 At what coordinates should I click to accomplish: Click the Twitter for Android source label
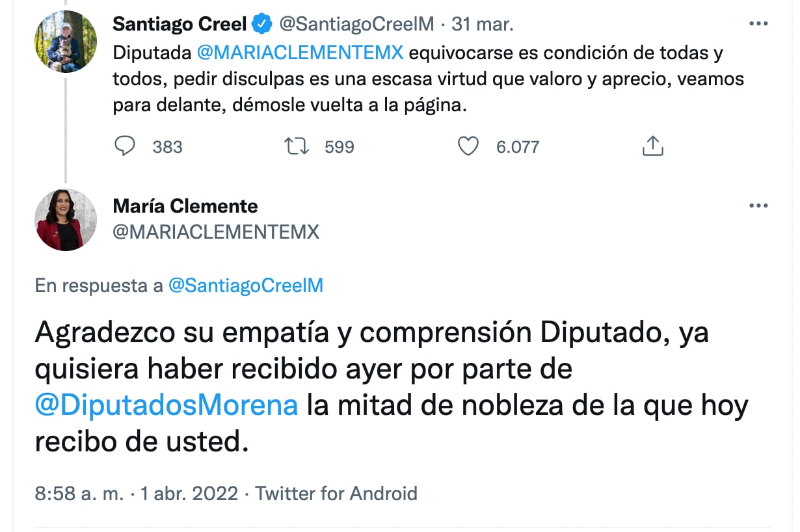(336, 493)
